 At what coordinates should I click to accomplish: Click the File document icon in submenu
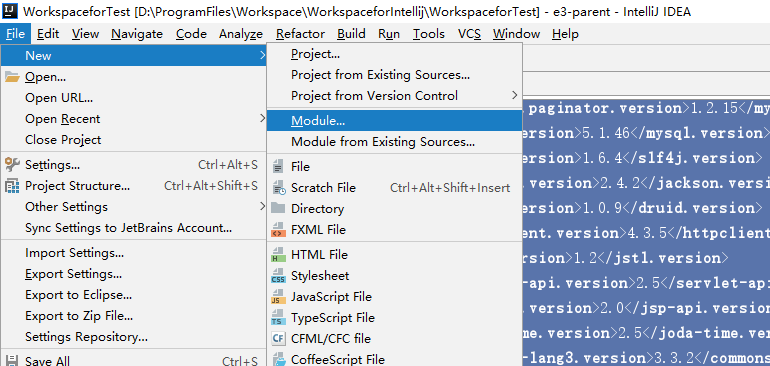point(278,167)
